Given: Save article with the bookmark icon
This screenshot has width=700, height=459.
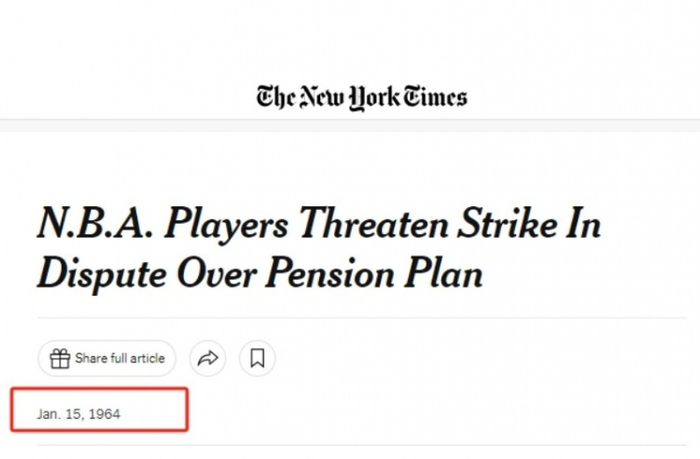Looking at the screenshot, I should click(x=257, y=358).
